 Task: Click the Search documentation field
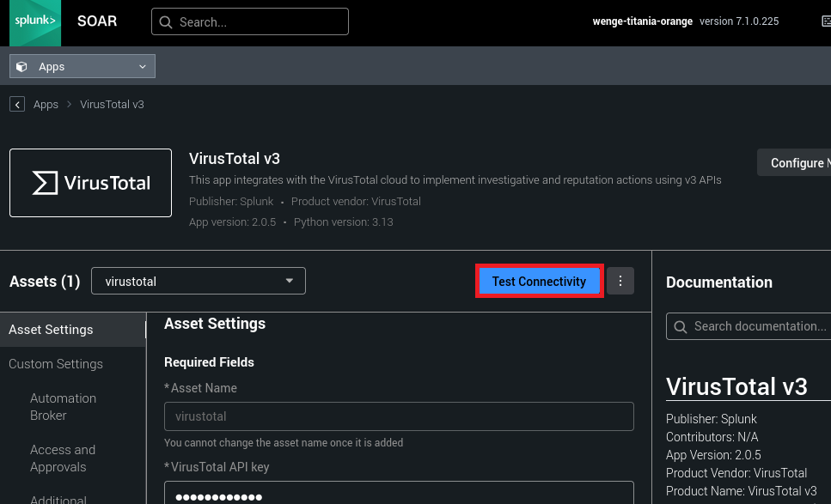[x=758, y=326]
